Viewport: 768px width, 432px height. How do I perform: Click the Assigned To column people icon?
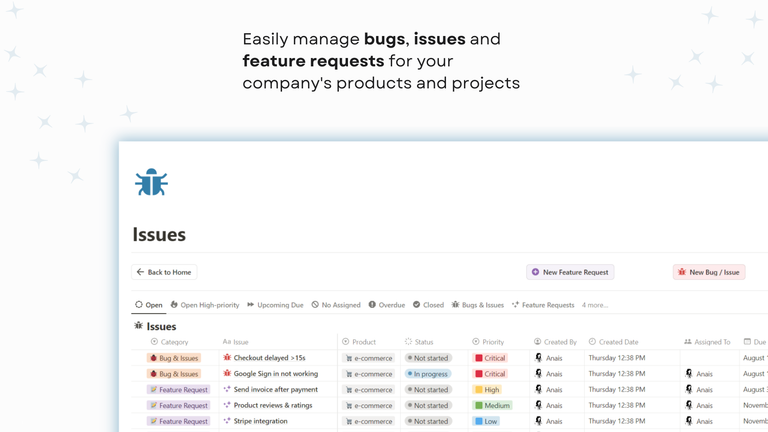coord(688,342)
